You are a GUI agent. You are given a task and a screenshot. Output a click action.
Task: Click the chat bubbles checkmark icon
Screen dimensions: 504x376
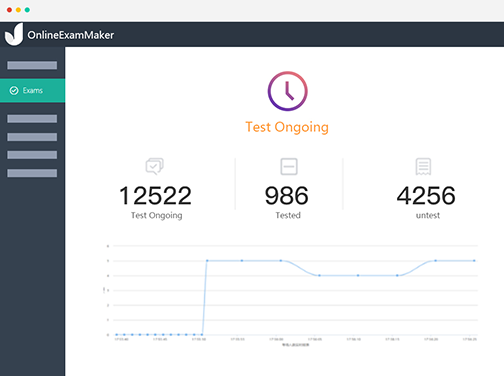[x=155, y=166]
